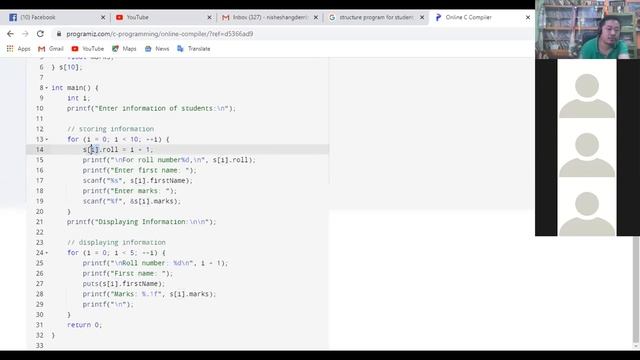Open the Gmail bookmark

click(x=51, y=49)
